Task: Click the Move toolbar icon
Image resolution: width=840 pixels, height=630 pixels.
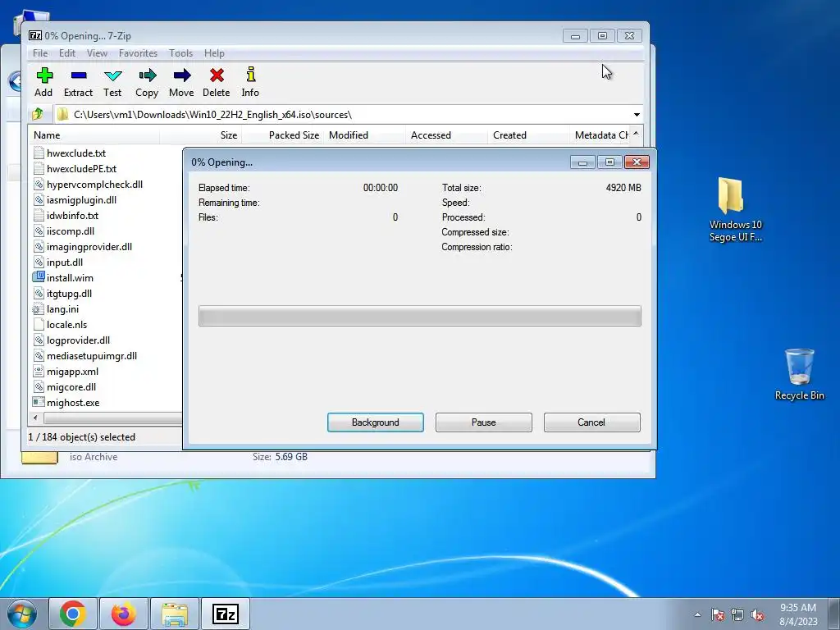Action: coord(181,75)
